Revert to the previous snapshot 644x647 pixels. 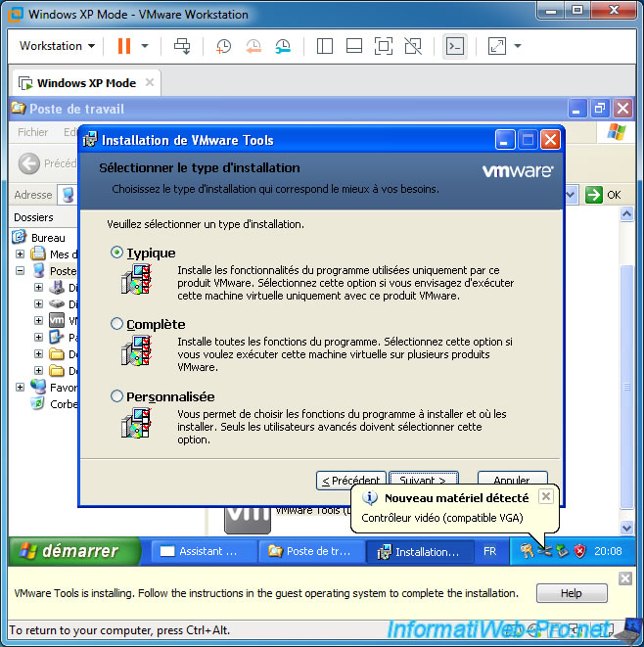click(x=253, y=46)
